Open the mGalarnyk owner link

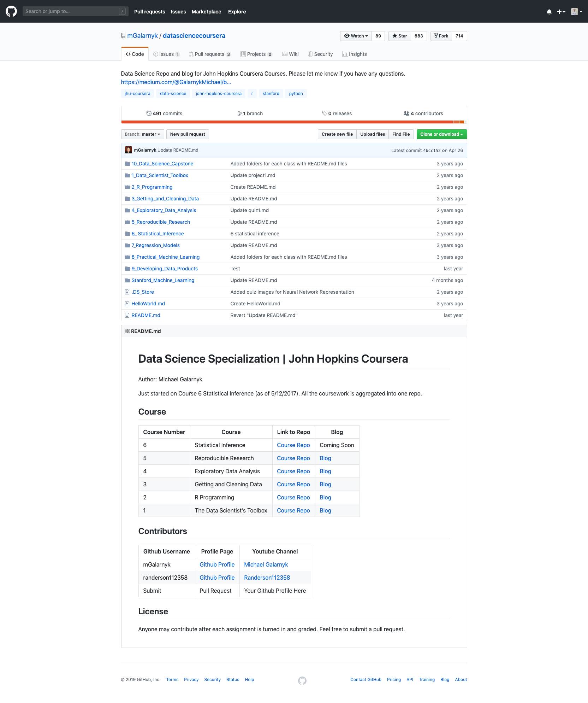click(x=142, y=36)
